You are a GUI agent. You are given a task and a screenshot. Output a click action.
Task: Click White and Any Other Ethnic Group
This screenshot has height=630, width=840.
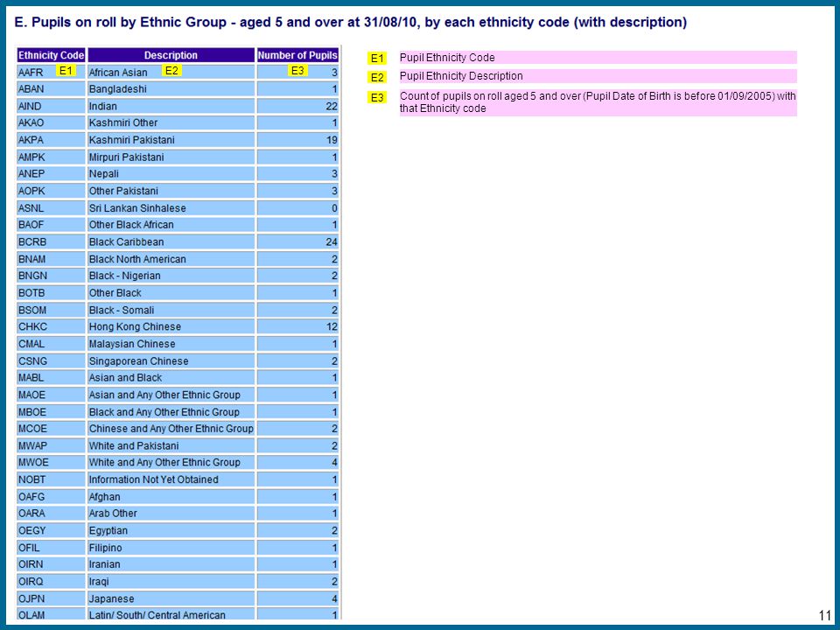pyautogui.click(x=171, y=462)
